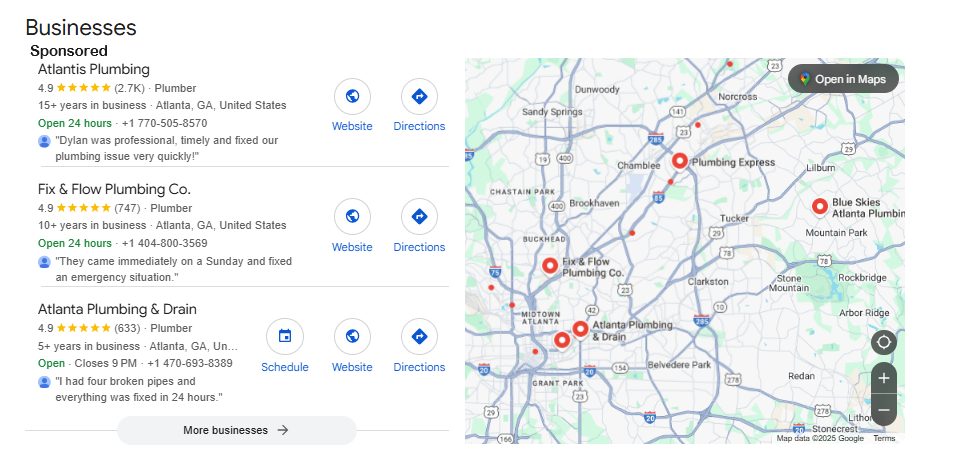Get directions to Atlanta Plumbing & Drain
This screenshot has width=972, height=468.
[419, 337]
